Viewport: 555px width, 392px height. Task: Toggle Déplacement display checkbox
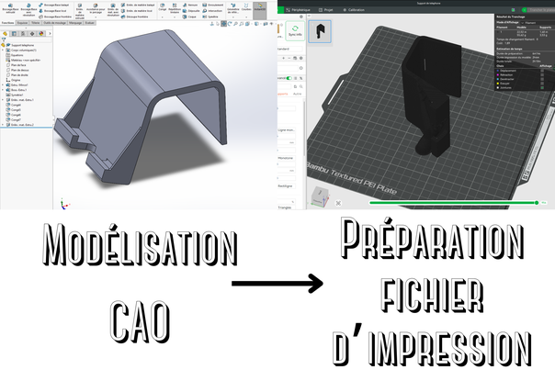(542, 71)
